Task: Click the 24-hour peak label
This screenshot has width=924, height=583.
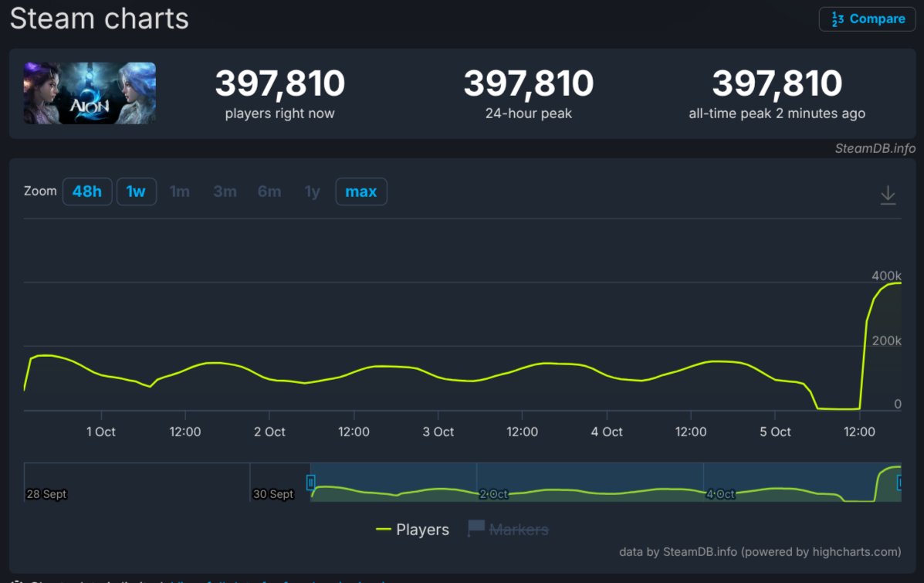Action: (x=529, y=114)
